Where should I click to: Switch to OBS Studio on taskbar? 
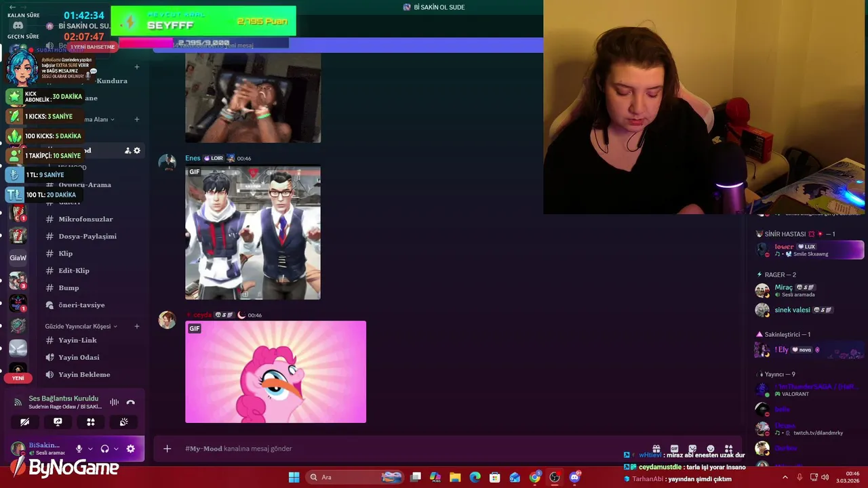[555, 477]
